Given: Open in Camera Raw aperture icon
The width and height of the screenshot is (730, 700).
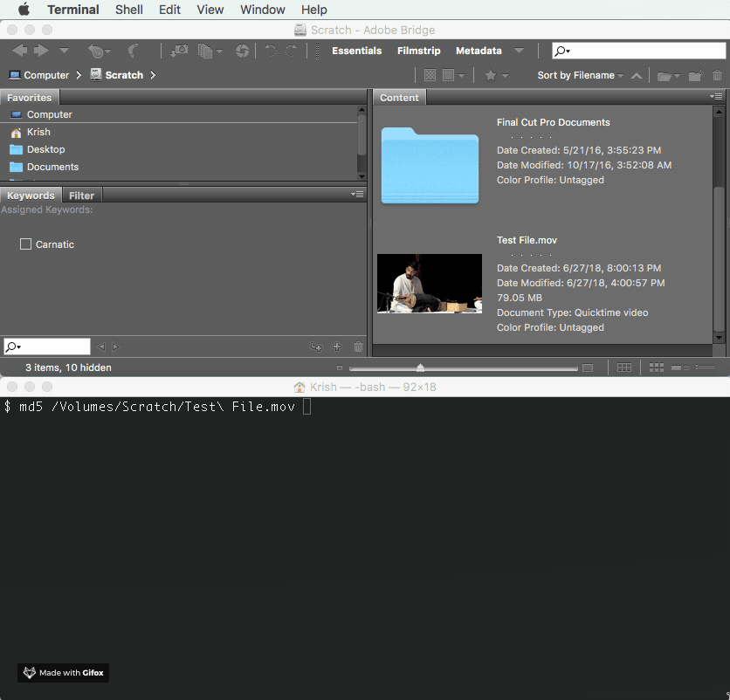Looking at the screenshot, I should tap(242, 51).
